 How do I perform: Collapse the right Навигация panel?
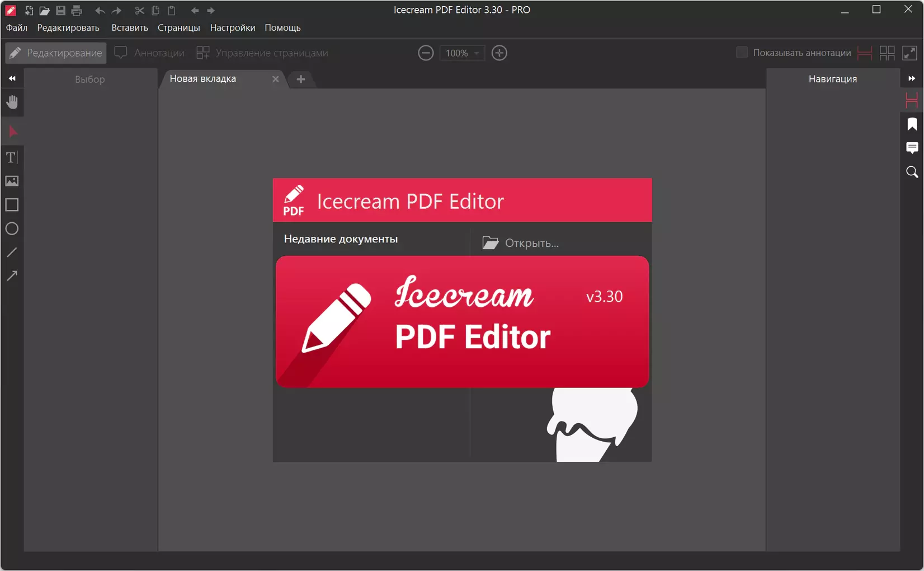(912, 78)
